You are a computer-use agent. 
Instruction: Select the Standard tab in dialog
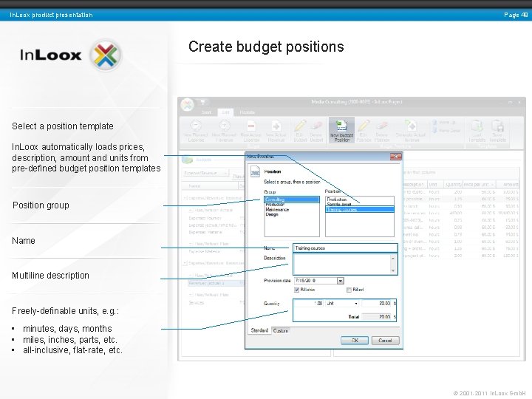(259, 330)
